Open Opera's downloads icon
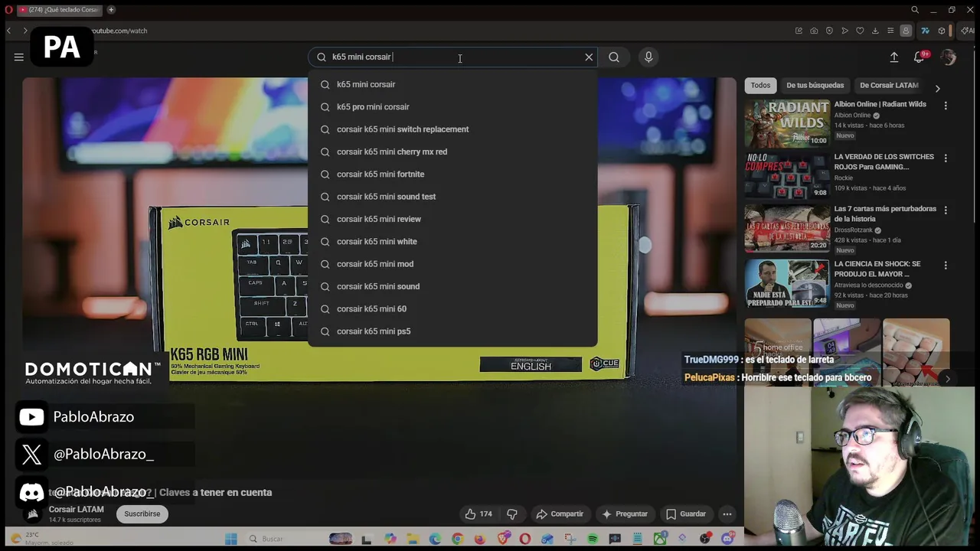This screenshot has width=980, height=551. pos(875,31)
